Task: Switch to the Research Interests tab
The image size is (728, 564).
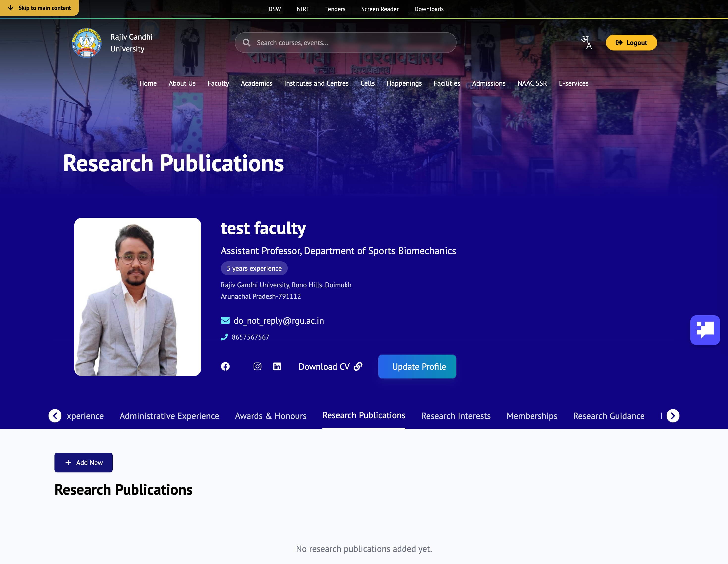Action: [x=456, y=416]
